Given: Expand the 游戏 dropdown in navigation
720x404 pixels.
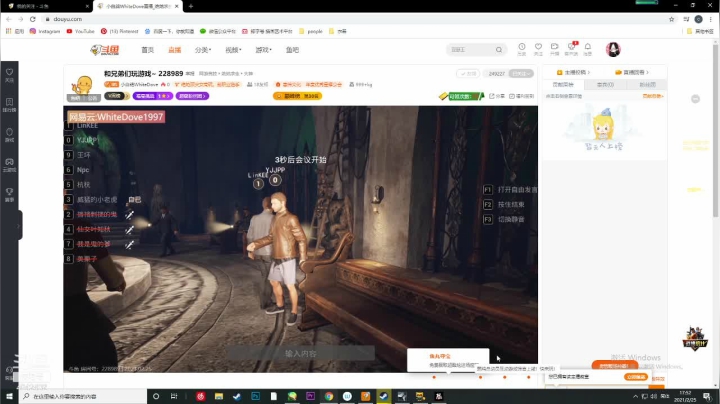Looking at the screenshot, I should click(263, 50).
